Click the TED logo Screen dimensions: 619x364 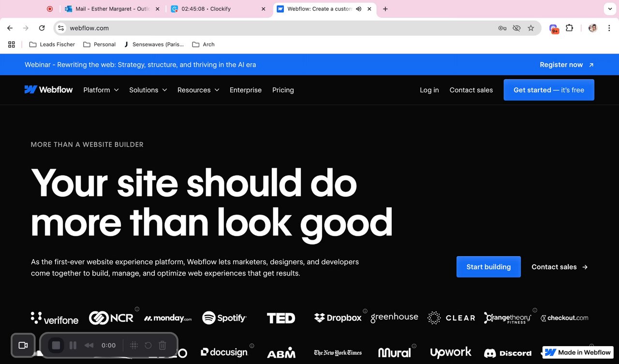[281, 318]
